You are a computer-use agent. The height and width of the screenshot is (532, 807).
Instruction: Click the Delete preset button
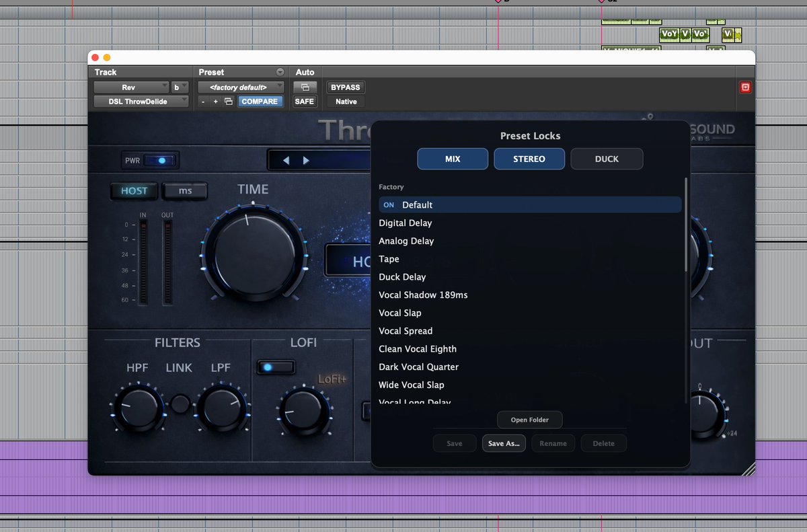coord(604,444)
